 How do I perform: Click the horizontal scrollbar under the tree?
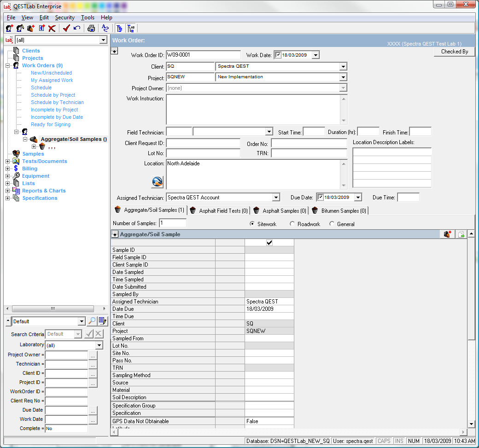(x=53, y=308)
